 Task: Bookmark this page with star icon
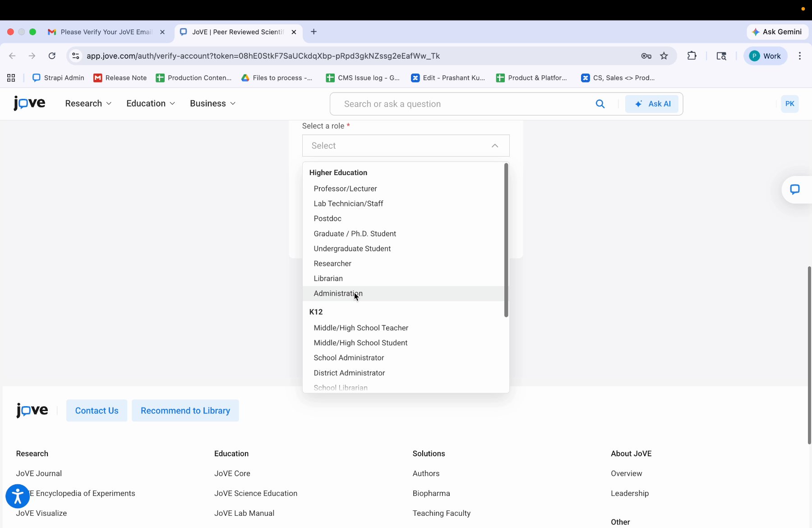tap(664, 56)
